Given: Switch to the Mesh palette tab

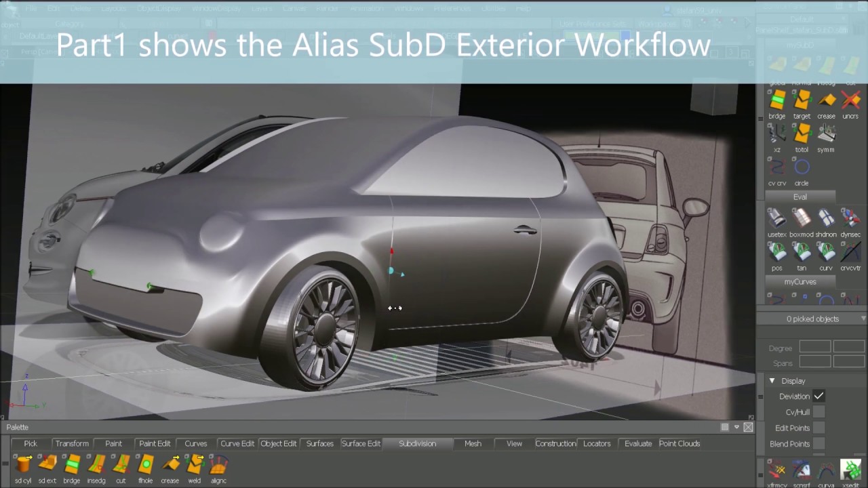Looking at the screenshot, I should (473, 443).
